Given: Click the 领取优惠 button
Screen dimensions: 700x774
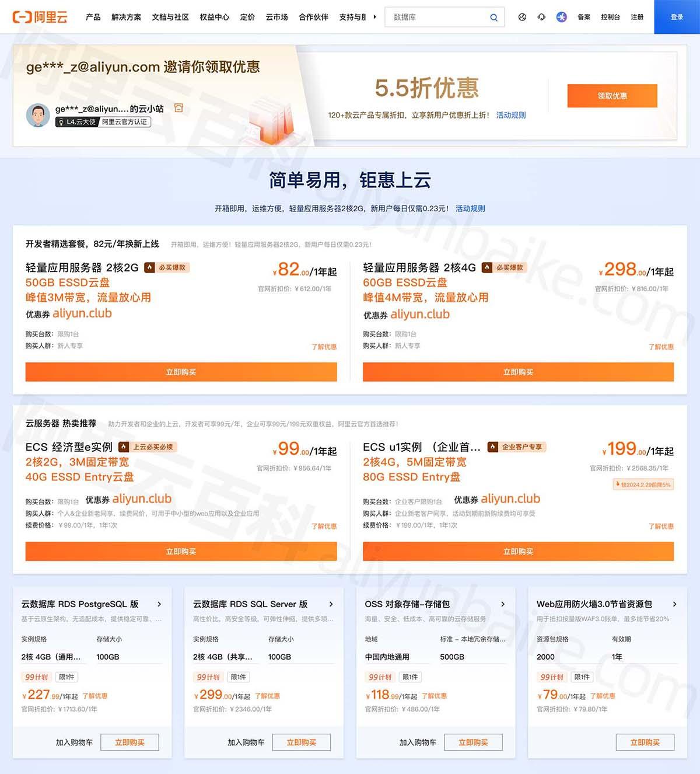Looking at the screenshot, I should coord(612,96).
